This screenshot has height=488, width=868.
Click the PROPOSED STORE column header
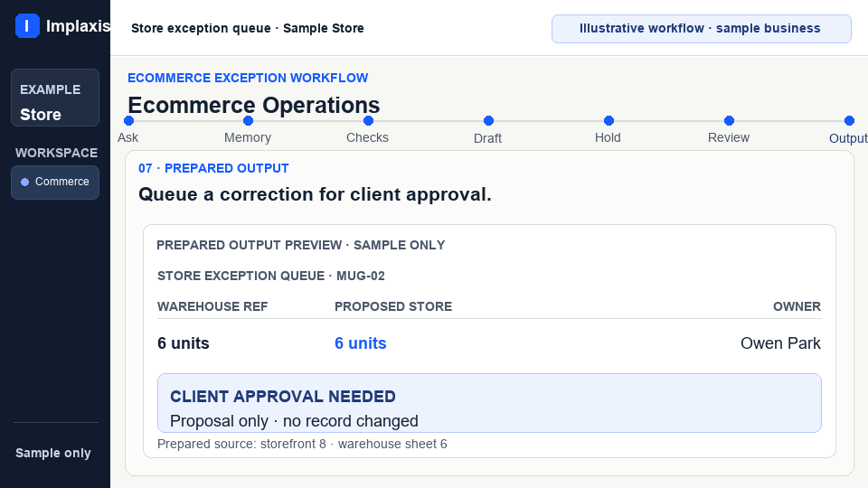tap(393, 306)
